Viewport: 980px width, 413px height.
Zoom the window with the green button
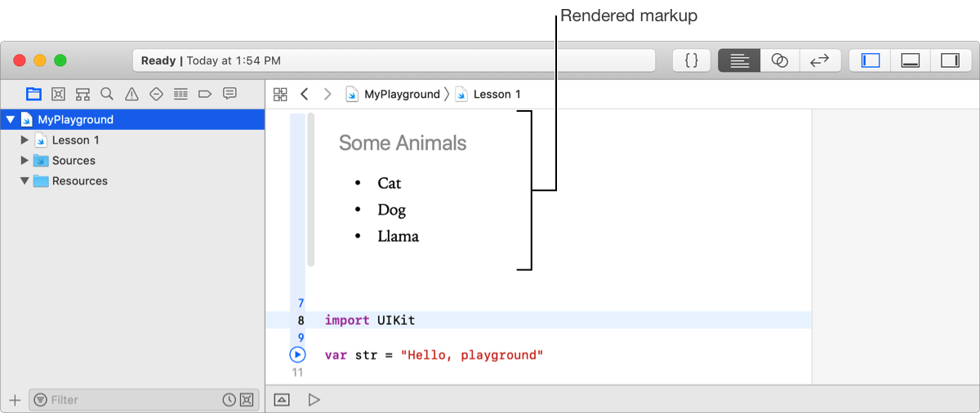pos(60,60)
